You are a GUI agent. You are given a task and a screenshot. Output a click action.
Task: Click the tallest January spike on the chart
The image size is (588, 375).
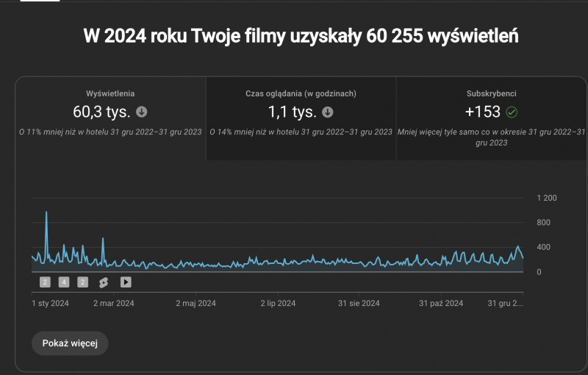(x=46, y=213)
